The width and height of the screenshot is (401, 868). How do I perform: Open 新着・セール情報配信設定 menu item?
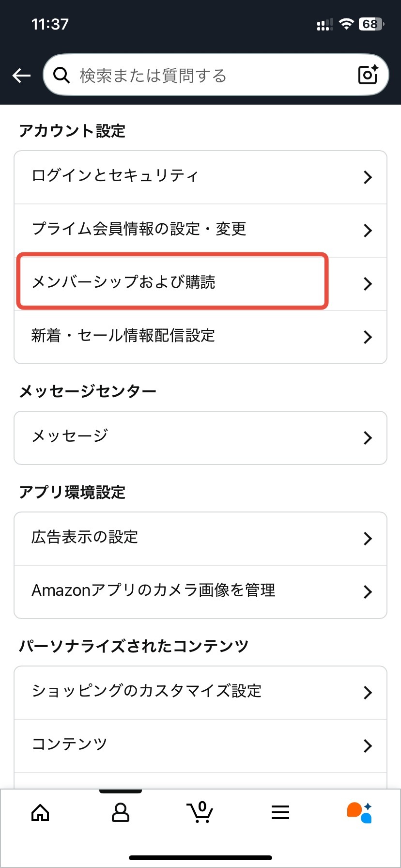tap(123, 335)
